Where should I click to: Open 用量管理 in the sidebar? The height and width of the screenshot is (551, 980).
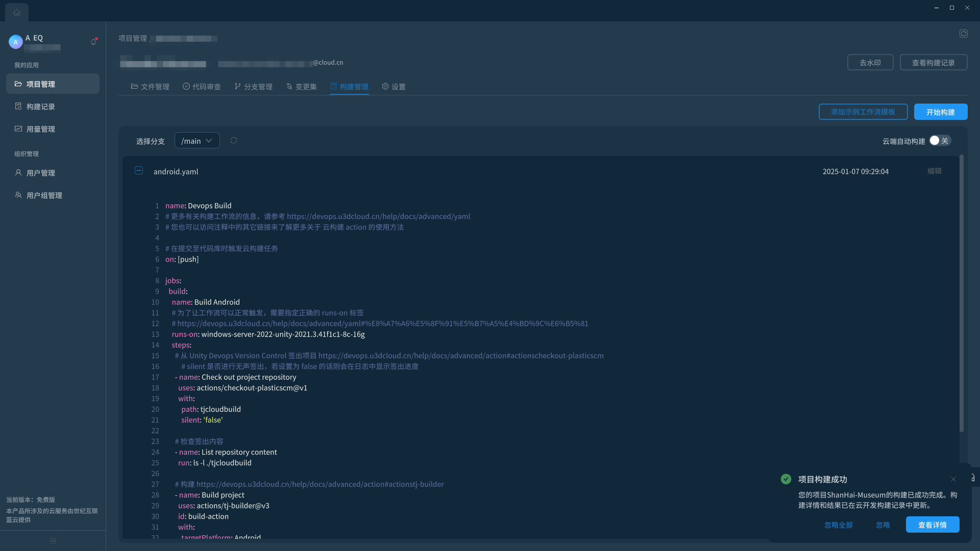[41, 129]
